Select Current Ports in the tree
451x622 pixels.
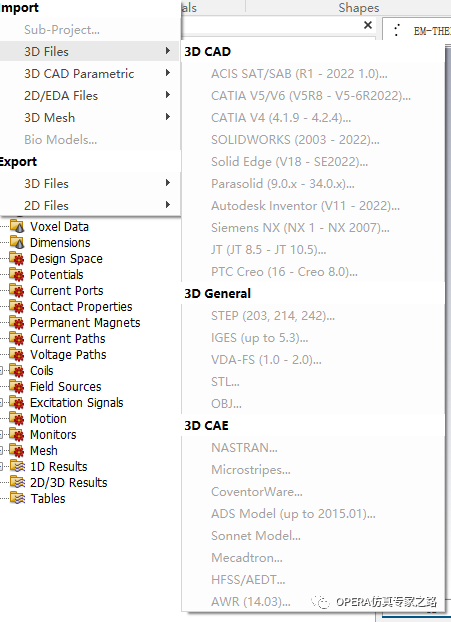coord(67,291)
